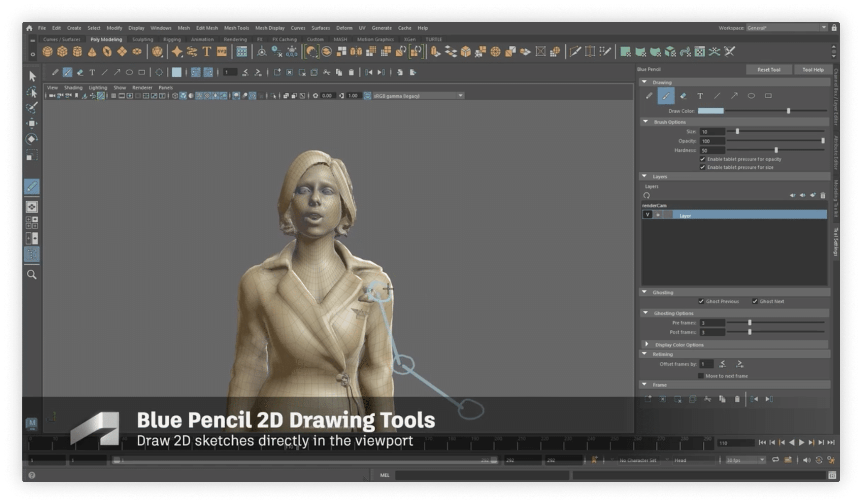
Task: Click the Tool Help button
Action: pyautogui.click(x=813, y=69)
